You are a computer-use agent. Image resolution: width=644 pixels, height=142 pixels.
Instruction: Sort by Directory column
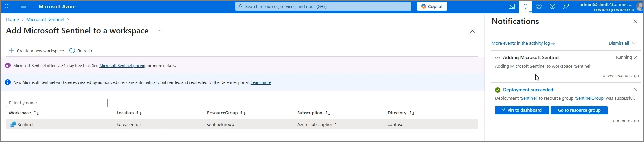(401, 113)
